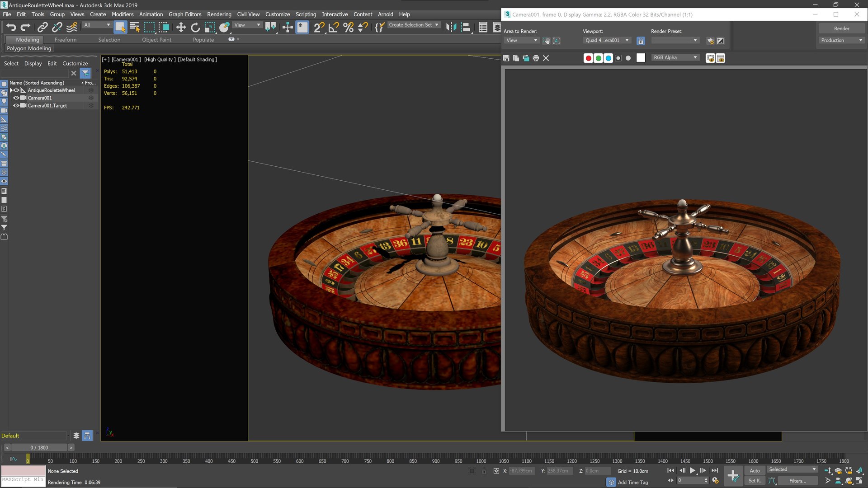Enable the blue channel toggle
This screenshot has height=488, width=868.
pyautogui.click(x=608, y=58)
